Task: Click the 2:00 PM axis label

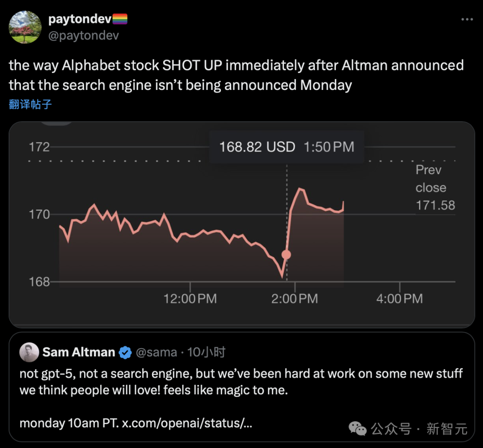Action: (294, 299)
